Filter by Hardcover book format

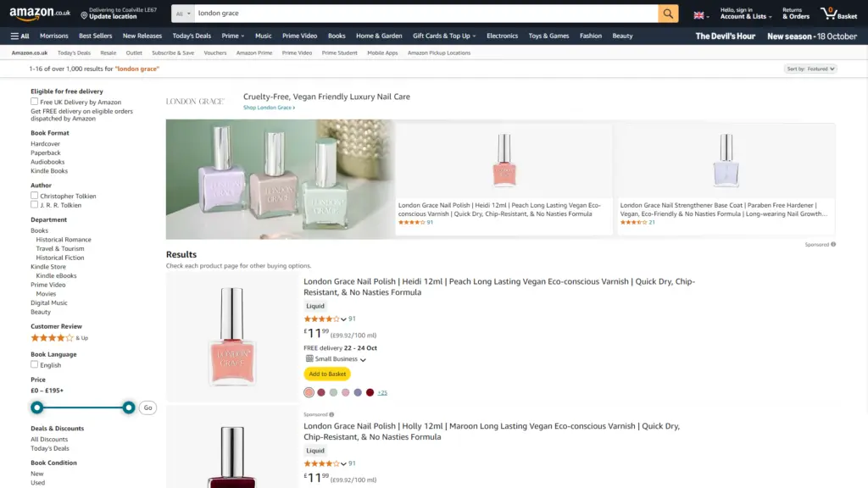[x=46, y=144]
